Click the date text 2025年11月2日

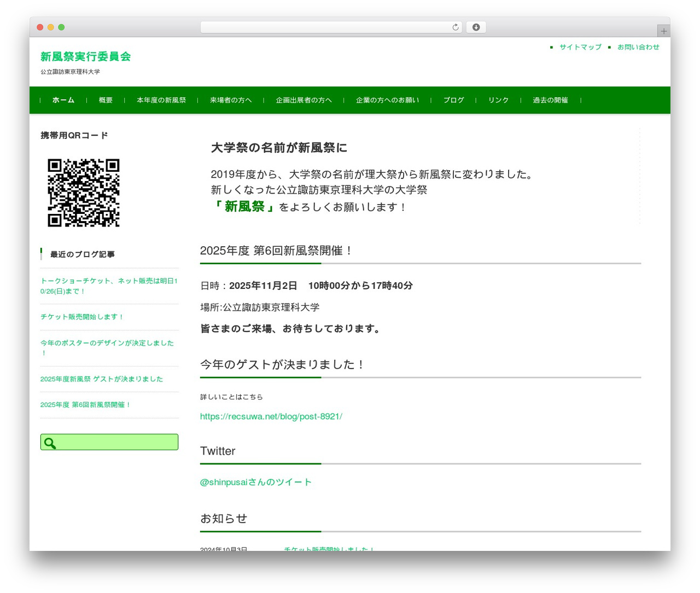tap(263, 286)
